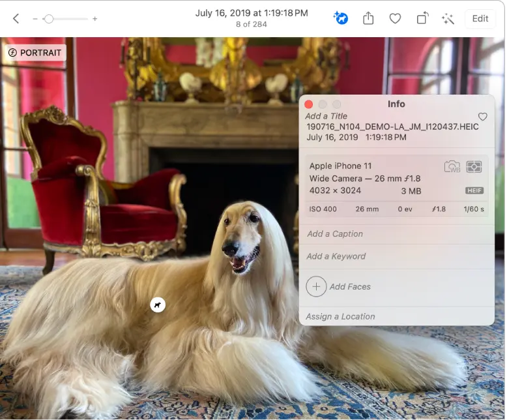Click the zoom slider knob
The image size is (507, 420).
pyautogui.click(x=49, y=19)
